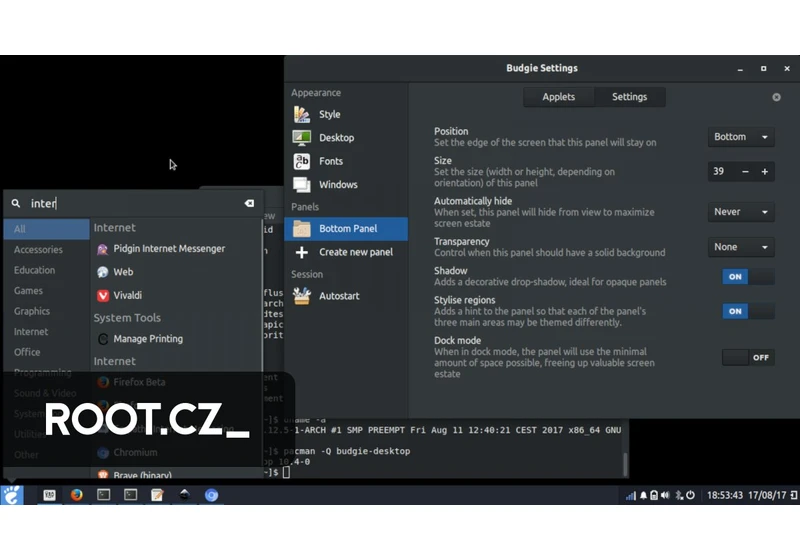Turn off the Stylise regions switch

pos(748,311)
